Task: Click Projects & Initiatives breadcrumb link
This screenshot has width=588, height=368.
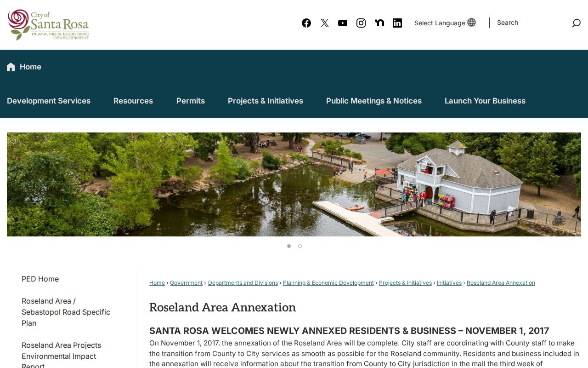Action: coord(405,283)
